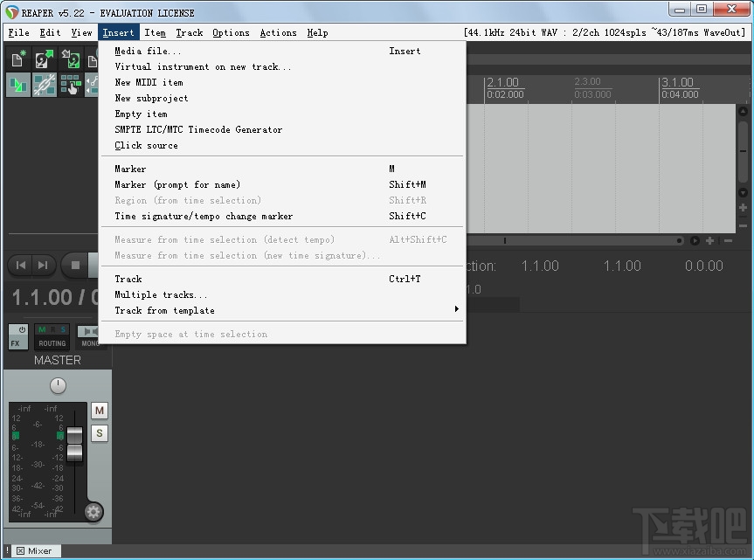Click the vertical arrange scrollbar thumb
The height and width of the screenshot is (560, 754).
(x=743, y=151)
